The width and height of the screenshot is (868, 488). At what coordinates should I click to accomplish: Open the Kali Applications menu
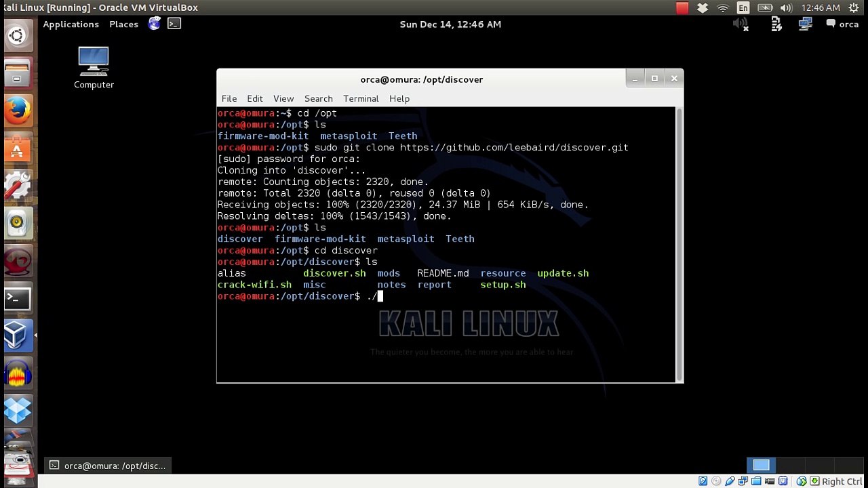[71, 24]
